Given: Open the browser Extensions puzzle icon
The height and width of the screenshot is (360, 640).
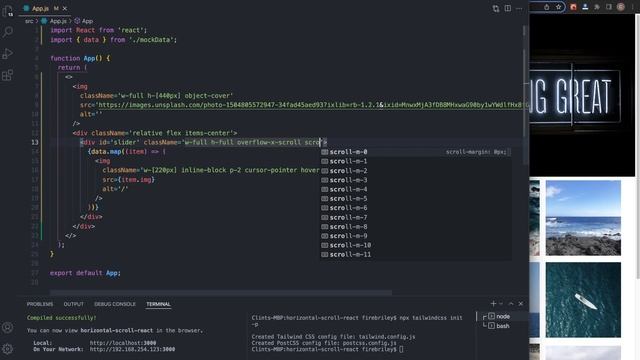Looking at the screenshot, I should point(597,7).
